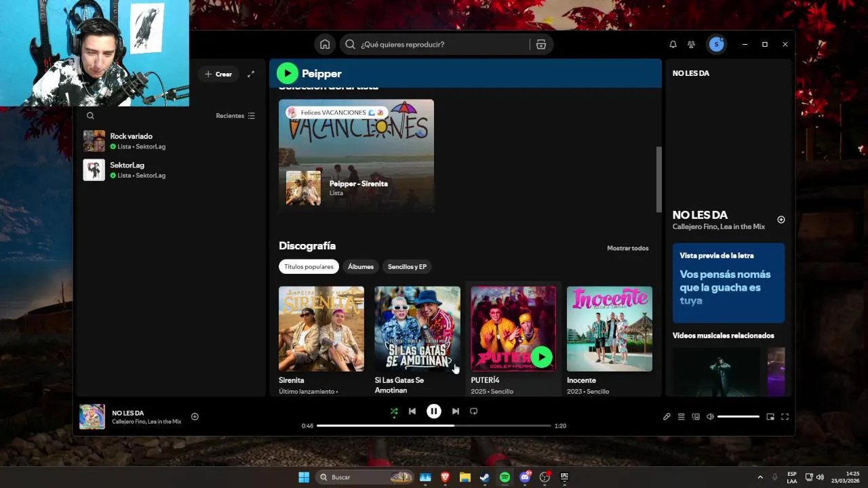868x488 pixels.
Task: Open Si Las Gatas Se Amotinan cover
Action: (x=417, y=329)
